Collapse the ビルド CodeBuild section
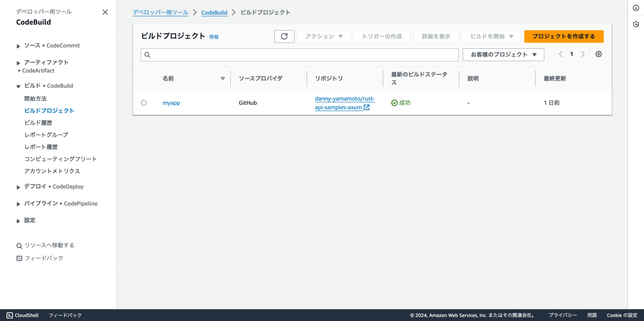This screenshot has width=644, height=321. click(19, 86)
